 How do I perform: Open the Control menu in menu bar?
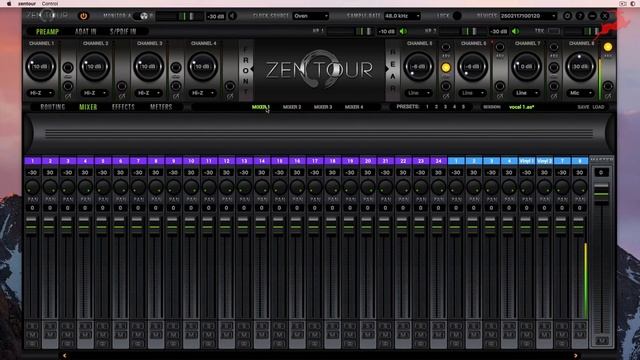[x=50, y=3]
